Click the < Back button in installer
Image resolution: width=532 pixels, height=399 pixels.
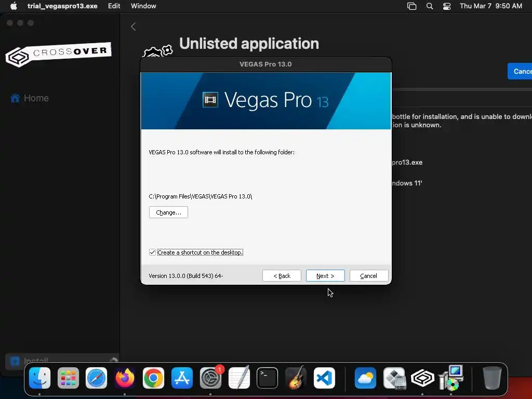(282, 275)
